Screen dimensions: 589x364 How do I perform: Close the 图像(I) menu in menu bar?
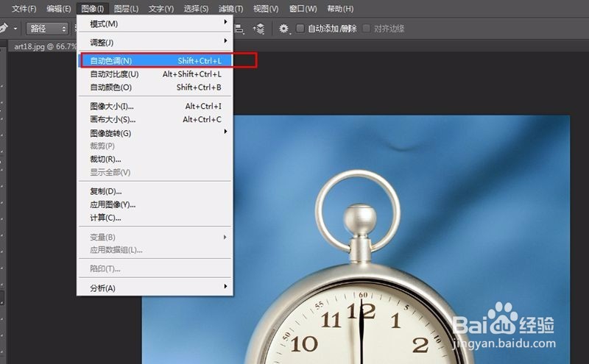(x=93, y=8)
